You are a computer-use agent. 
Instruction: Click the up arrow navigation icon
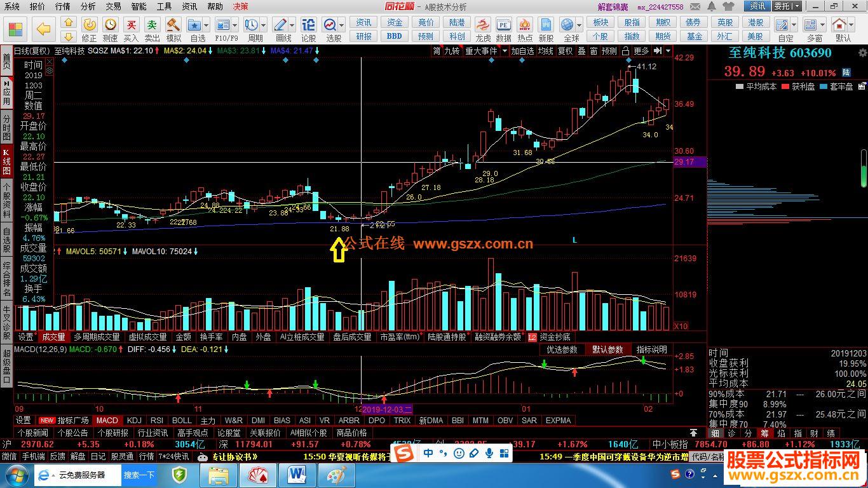point(69,22)
